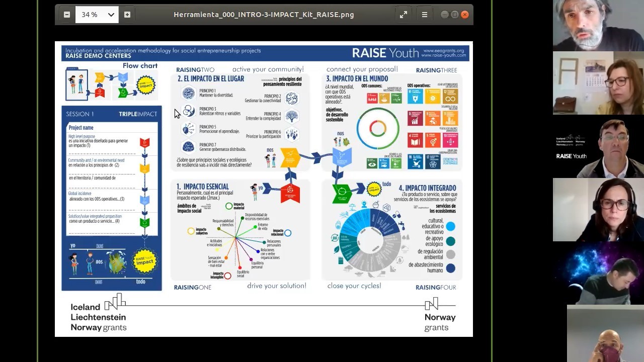Click 'Solution/value integrated proposition' field label
The image size is (644, 362).
(x=95, y=216)
